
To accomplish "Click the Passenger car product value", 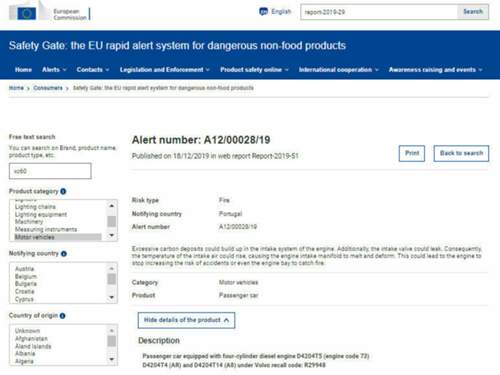I will 239,295.
